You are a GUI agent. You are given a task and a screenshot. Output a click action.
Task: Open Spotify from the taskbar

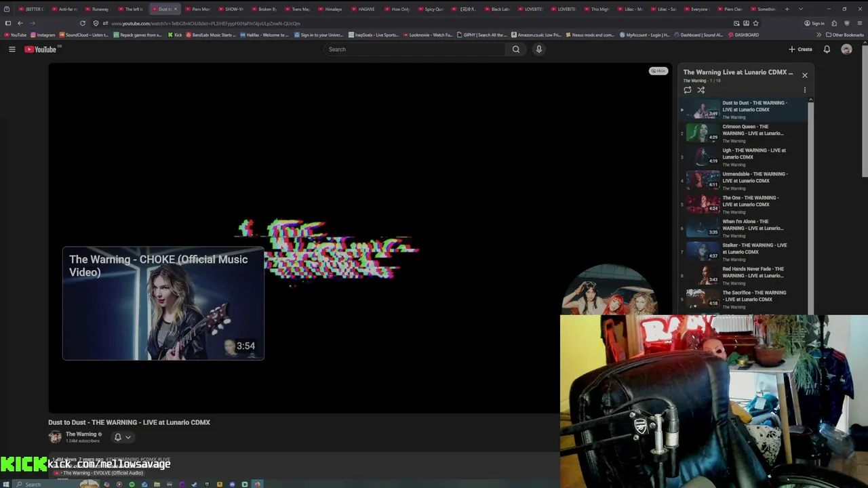[x=132, y=484]
